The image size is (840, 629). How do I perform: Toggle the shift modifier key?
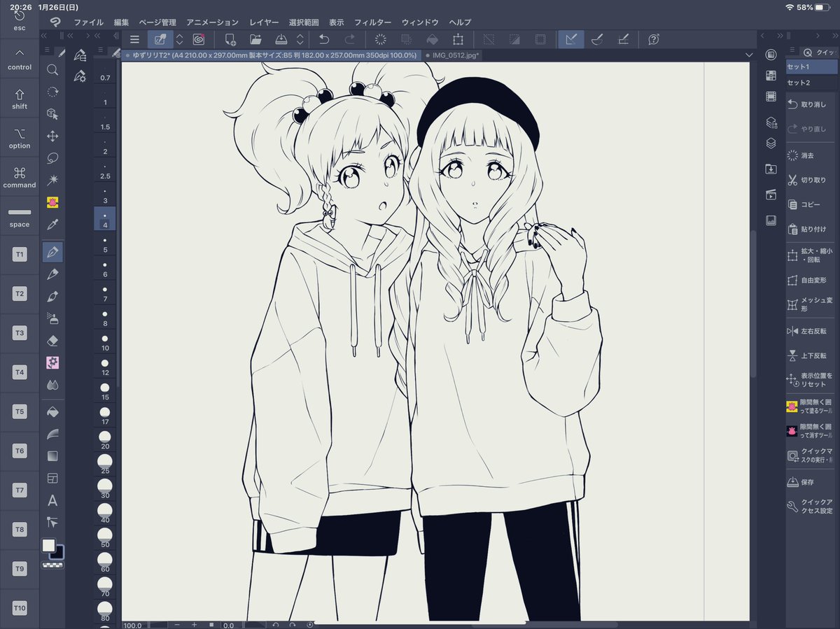click(20, 99)
